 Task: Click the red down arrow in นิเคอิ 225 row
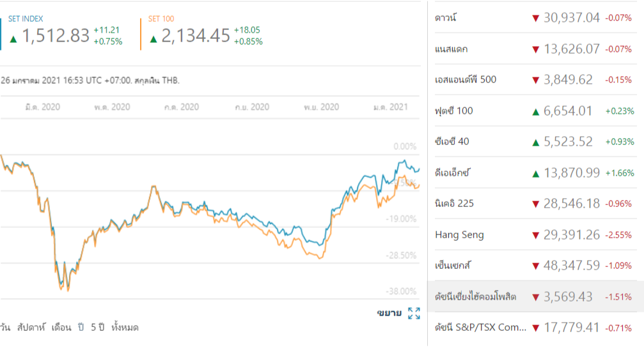[535, 204]
